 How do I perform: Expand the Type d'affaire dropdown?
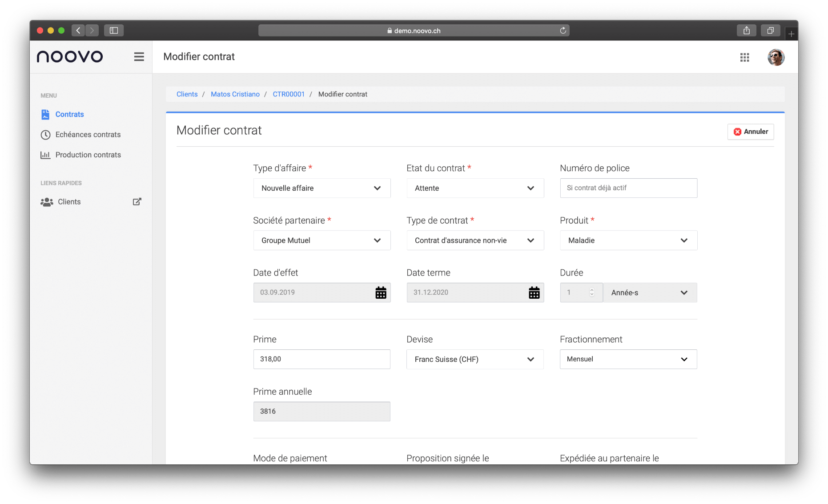[322, 188]
